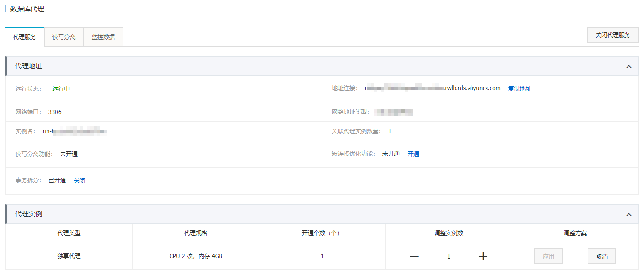This screenshot has height=276, width=644.
Task: Open the 读写分离 tab
Action: (x=64, y=37)
